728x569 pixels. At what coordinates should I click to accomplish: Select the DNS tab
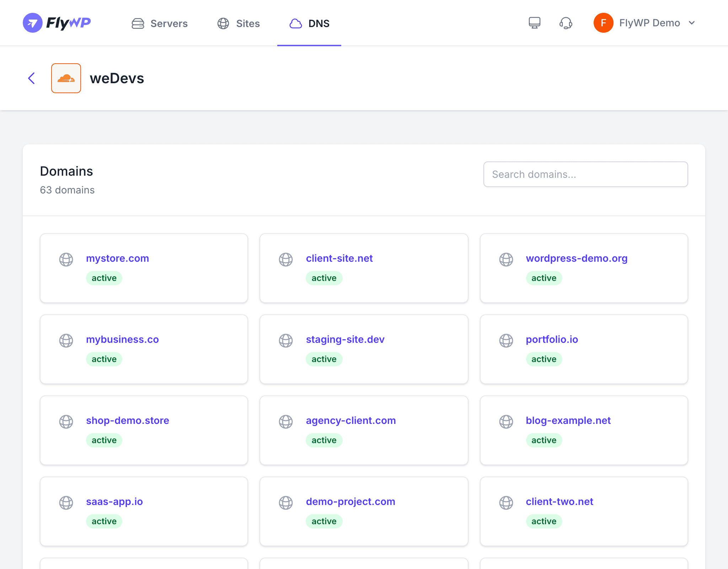tap(309, 23)
